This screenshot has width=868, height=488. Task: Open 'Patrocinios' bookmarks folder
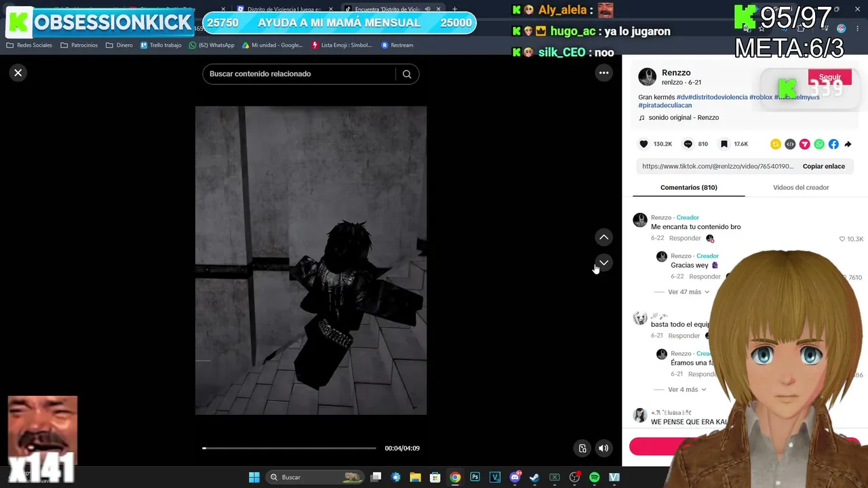tap(79, 45)
